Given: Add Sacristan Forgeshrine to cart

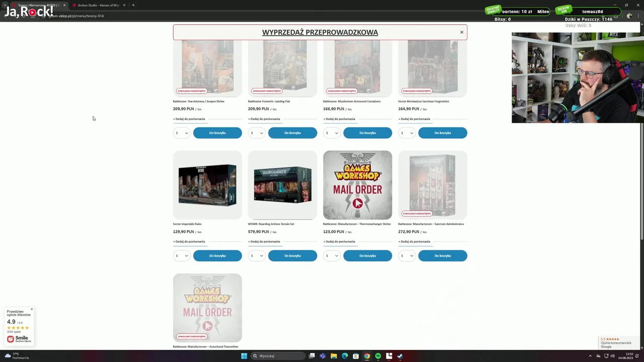Looking at the screenshot, I should click(x=443, y=133).
